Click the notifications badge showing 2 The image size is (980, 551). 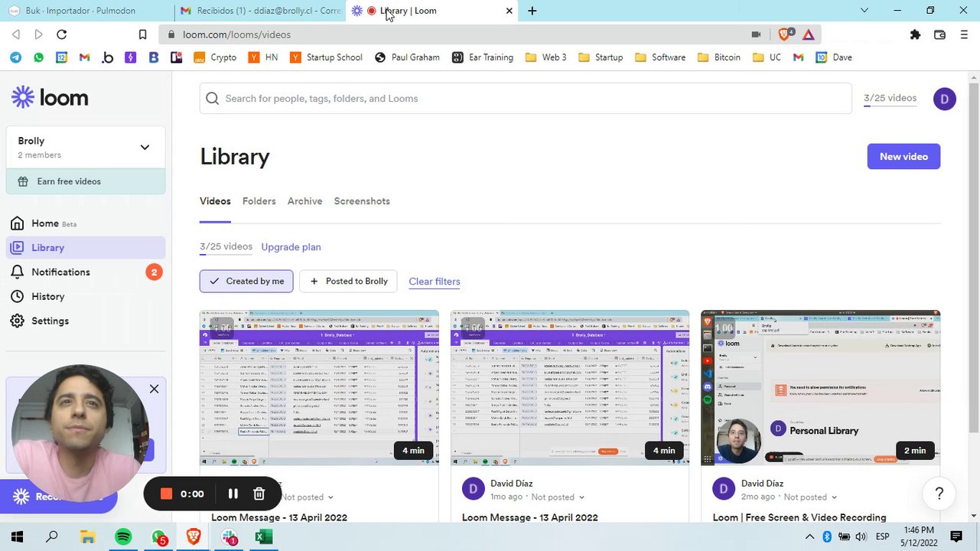[x=154, y=272]
